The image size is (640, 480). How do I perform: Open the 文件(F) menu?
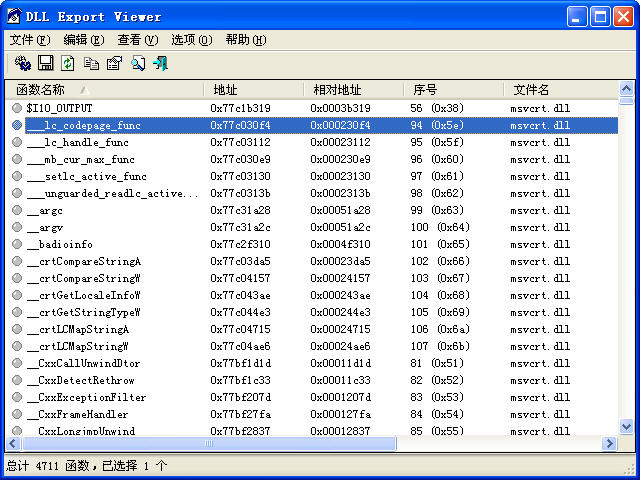(30, 40)
